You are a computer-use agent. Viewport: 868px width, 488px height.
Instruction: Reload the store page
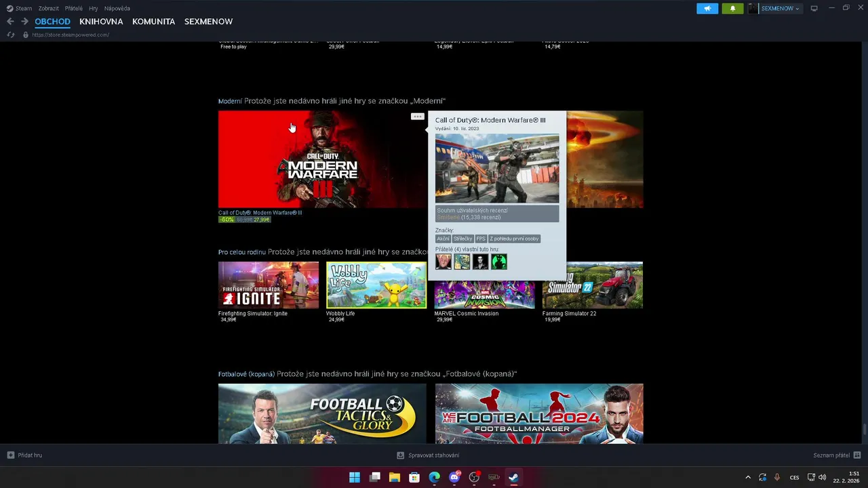pos(11,35)
